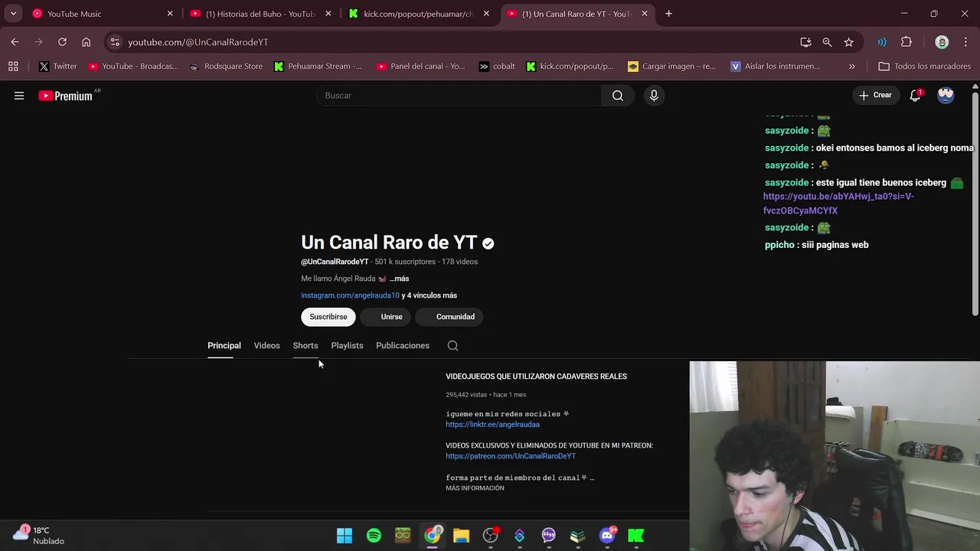Open the Comunidad button
This screenshot has height=551, width=980.
pyautogui.click(x=450, y=317)
